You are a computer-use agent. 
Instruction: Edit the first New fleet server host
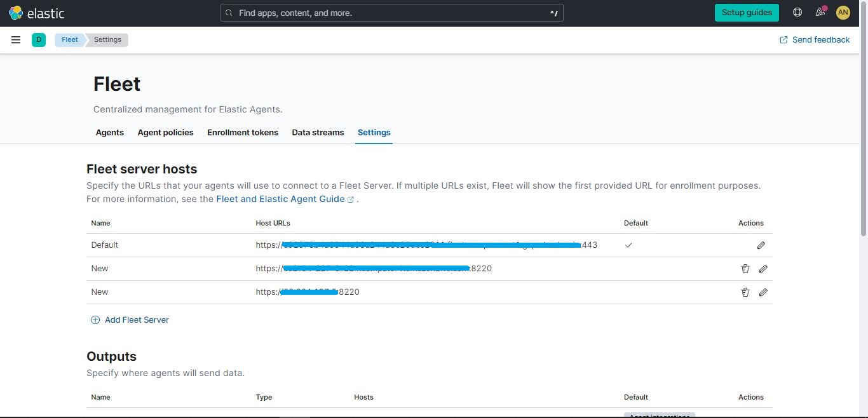[x=763, y=269]
